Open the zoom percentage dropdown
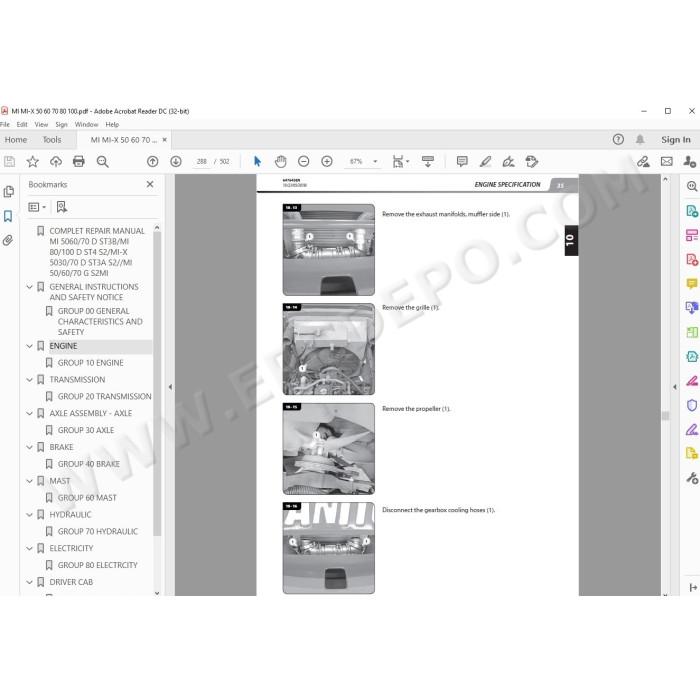The width and height of the screenshot is (700, 700). click(375, 162)
